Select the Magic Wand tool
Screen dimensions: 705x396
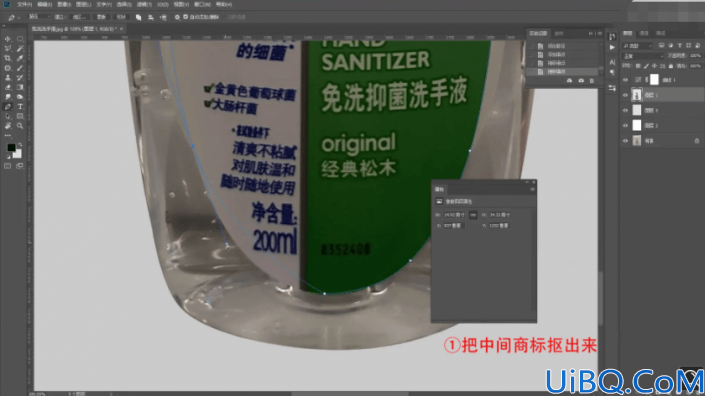(x=20, y=49)
